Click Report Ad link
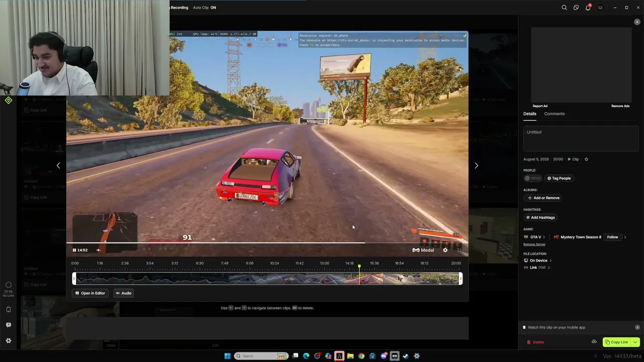This screenshot has width=644, height=362. tap(540, 106)
